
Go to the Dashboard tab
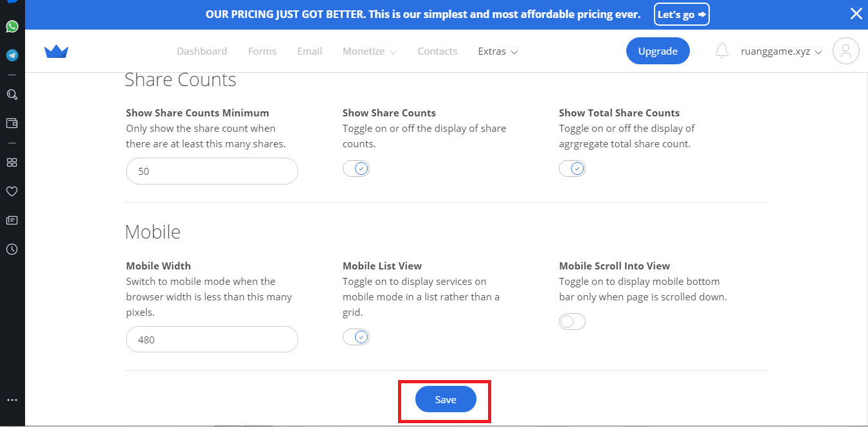tap(202, 51)
